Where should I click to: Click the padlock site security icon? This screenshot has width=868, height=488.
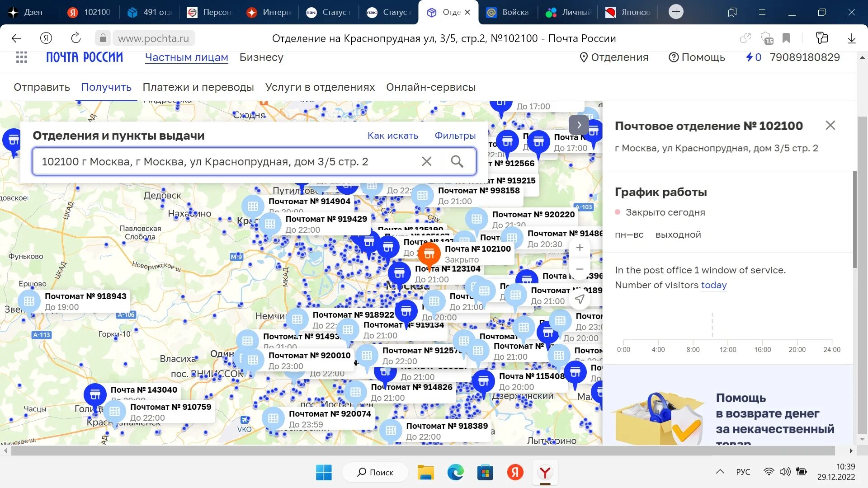(103, 38)
